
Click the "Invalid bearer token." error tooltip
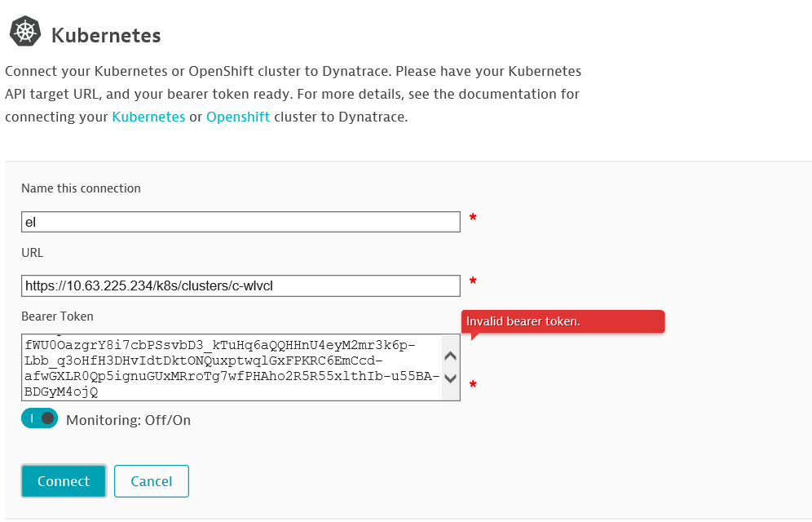click(x=563, y=321)
